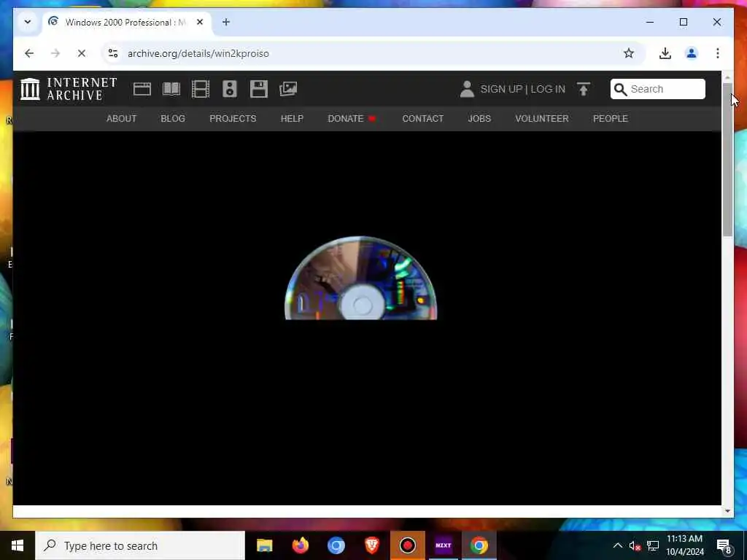Image resolution: width=747 pixels, height=560 pixels.
Task: Click the CD disc thumbnail image
Action: coord(360,278)
